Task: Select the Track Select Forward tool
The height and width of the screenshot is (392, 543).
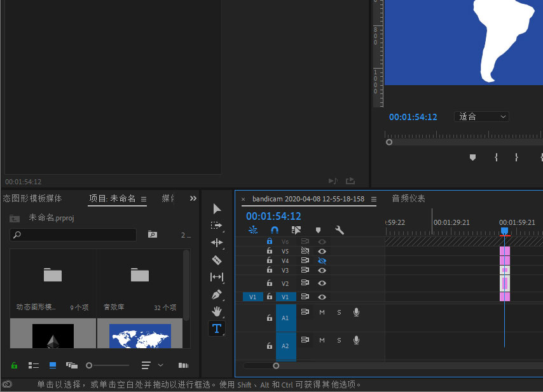Action: 217,226
